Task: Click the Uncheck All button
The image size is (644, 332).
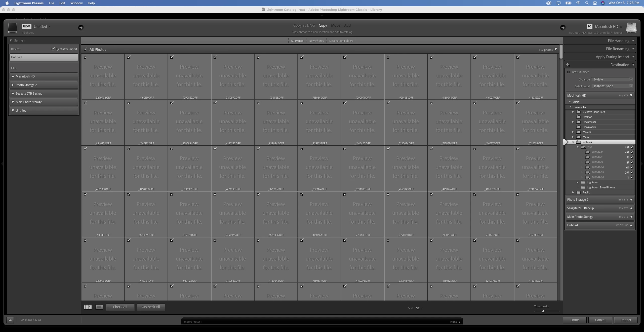Action: [151, 307]
